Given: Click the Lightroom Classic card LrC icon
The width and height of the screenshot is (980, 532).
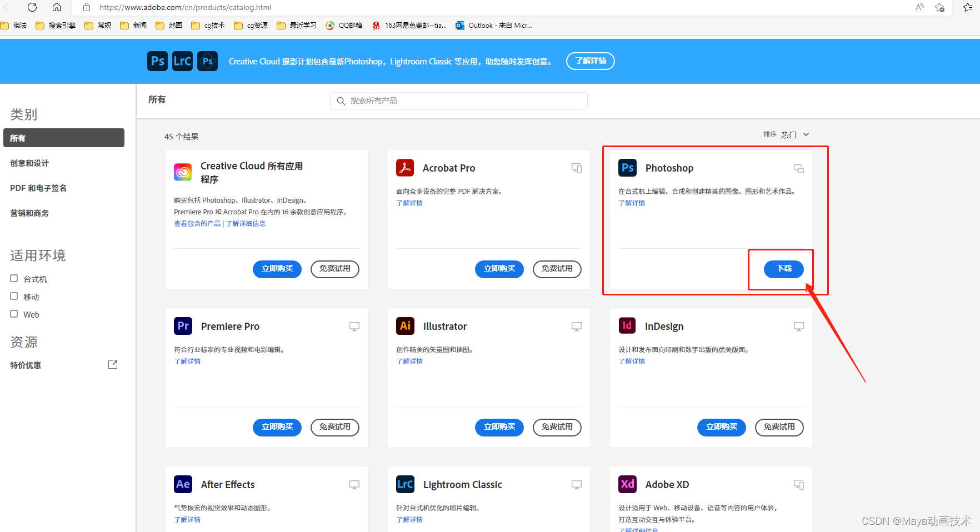Looking at the screenshot, I should point(405,484).
